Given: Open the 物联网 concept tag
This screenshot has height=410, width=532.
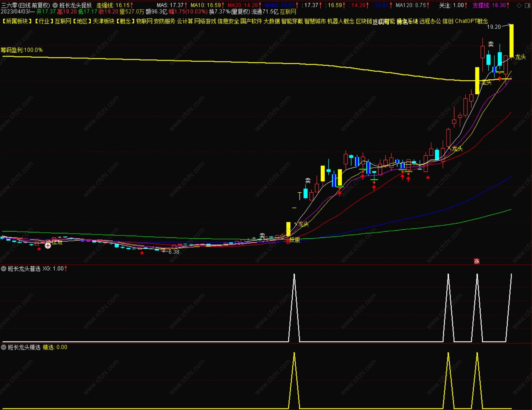Looking at the screenshot, I should 144,21.
